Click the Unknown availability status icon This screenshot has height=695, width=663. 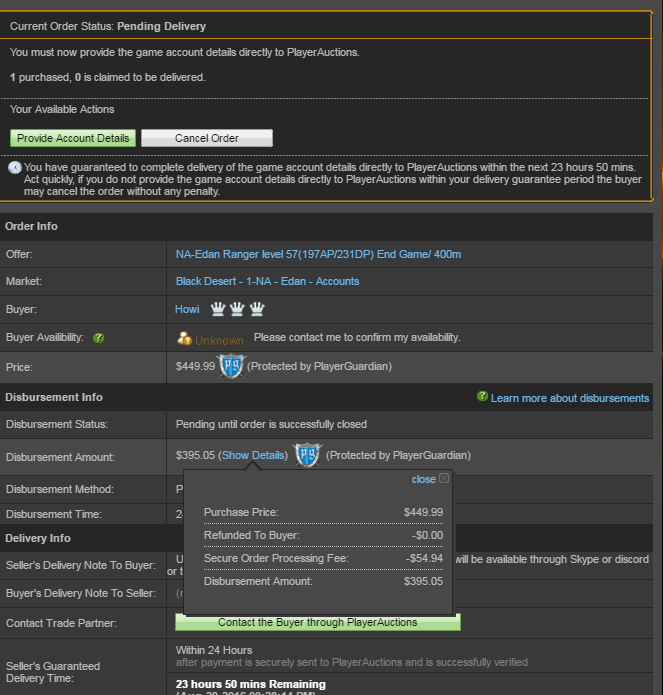click(184, 339)
